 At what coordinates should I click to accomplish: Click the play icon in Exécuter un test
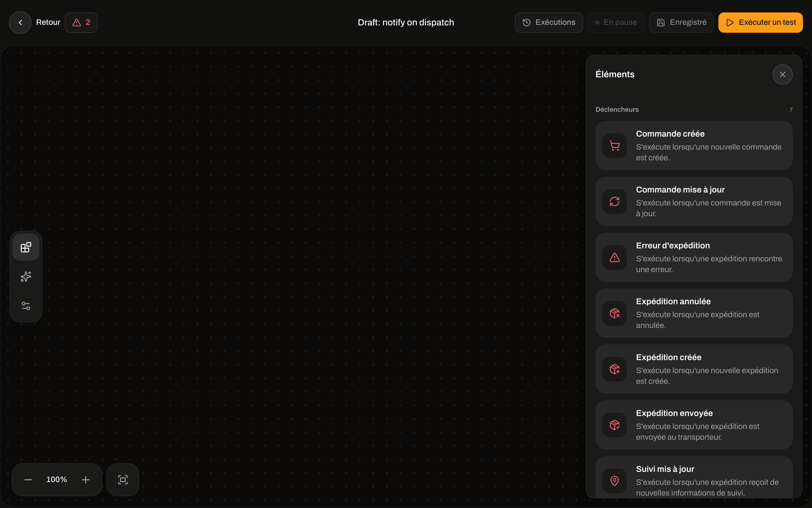click(729, 23)
